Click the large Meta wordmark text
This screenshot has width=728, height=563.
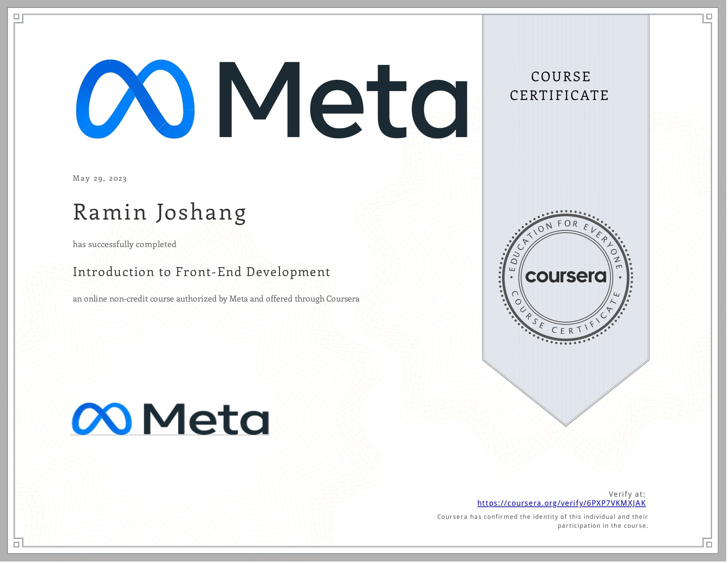343,100
